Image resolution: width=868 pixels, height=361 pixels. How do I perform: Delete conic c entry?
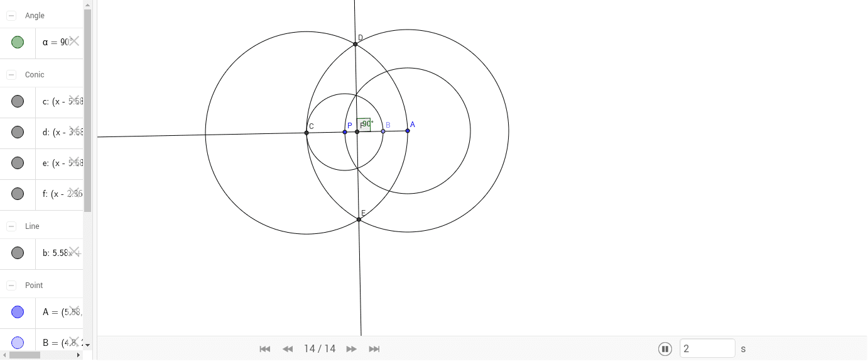pos(74,99)
